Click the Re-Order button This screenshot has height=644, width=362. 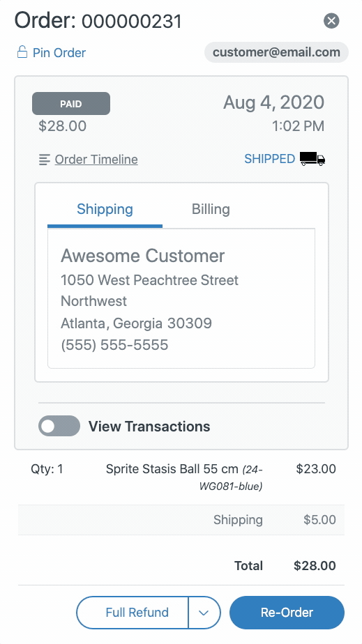(287, 613)
